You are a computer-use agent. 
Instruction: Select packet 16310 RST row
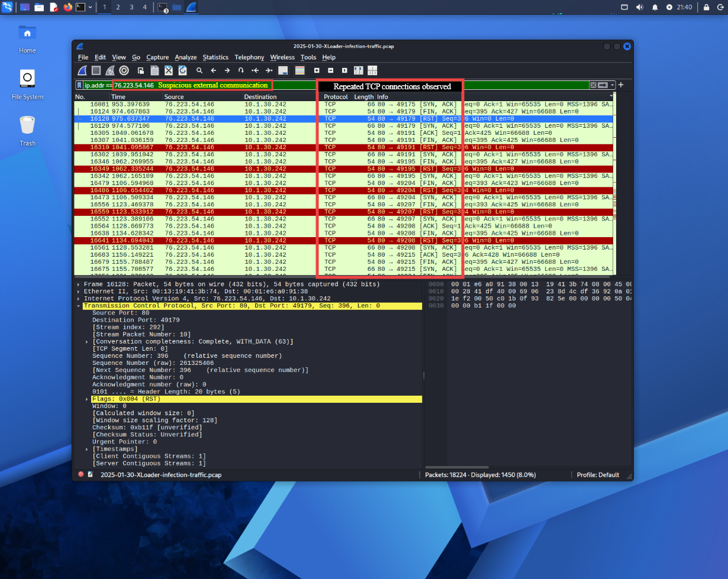[x=343, y=147]
